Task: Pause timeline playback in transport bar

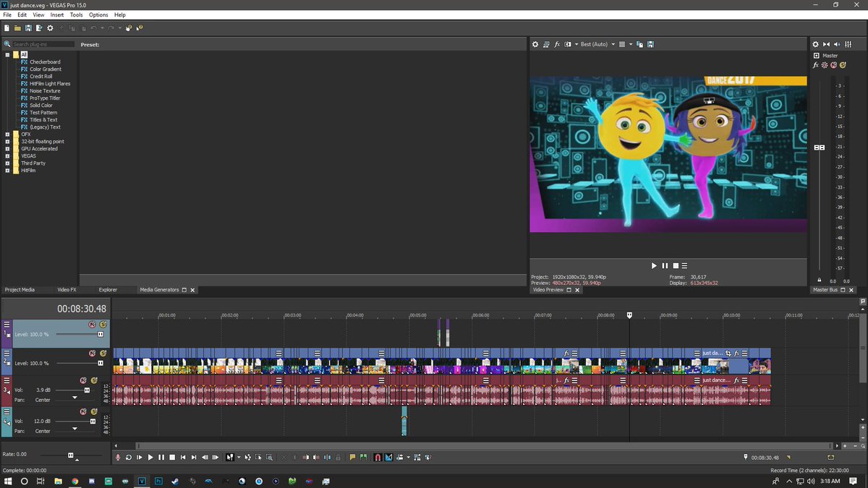Action: coord(161,457)
